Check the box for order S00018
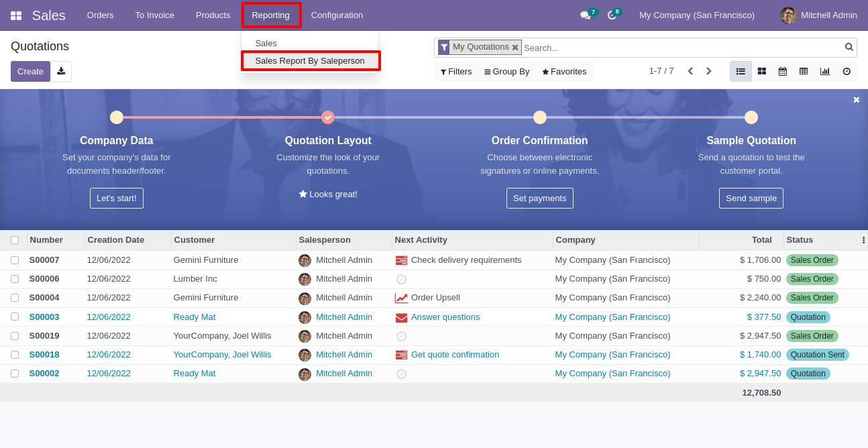 click(x=15, y=355)
